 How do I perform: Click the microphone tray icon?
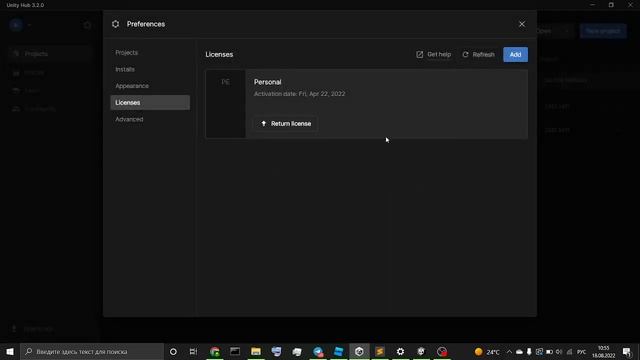pos(529,352)
